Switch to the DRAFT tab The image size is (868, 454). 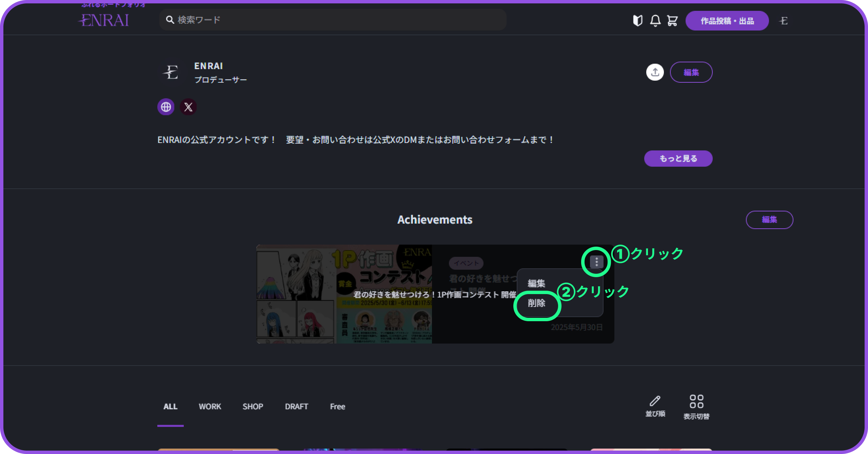click(x=296, y=407)
